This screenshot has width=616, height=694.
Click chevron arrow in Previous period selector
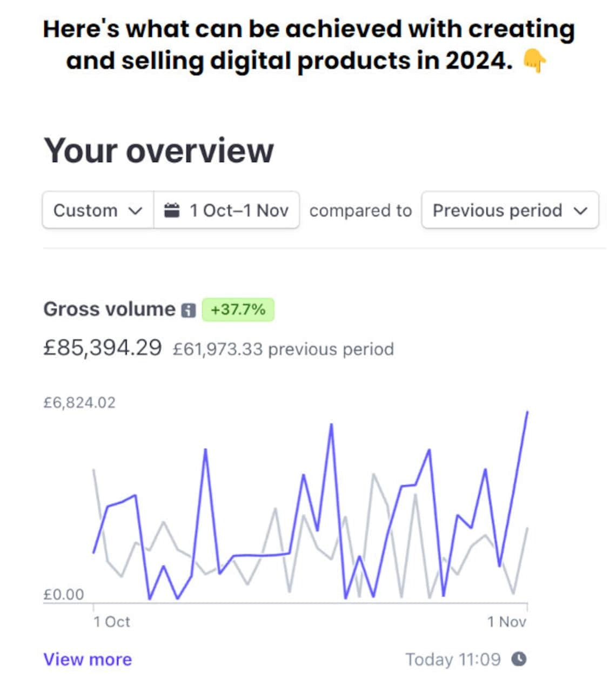click(x=580, y=211)
